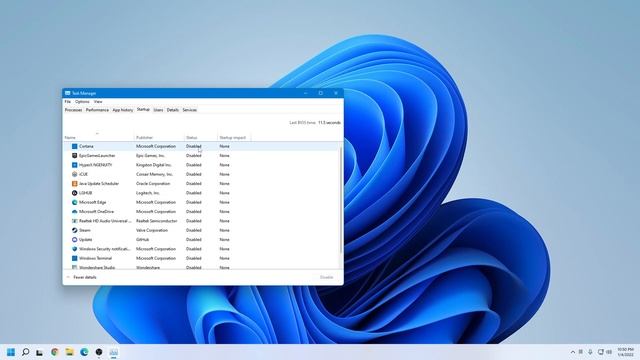
Task: Select the 'Windows Terminal' row name
Action: (x=95, y=258)
